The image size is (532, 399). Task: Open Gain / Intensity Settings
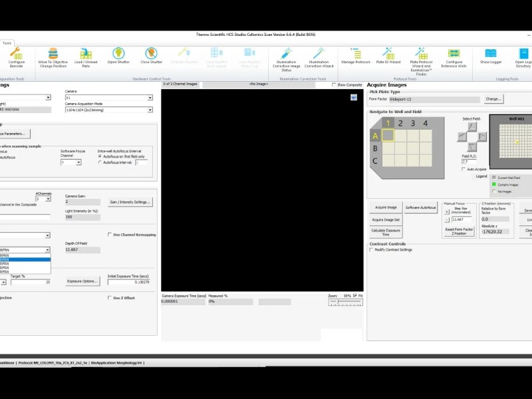(130, 202)
